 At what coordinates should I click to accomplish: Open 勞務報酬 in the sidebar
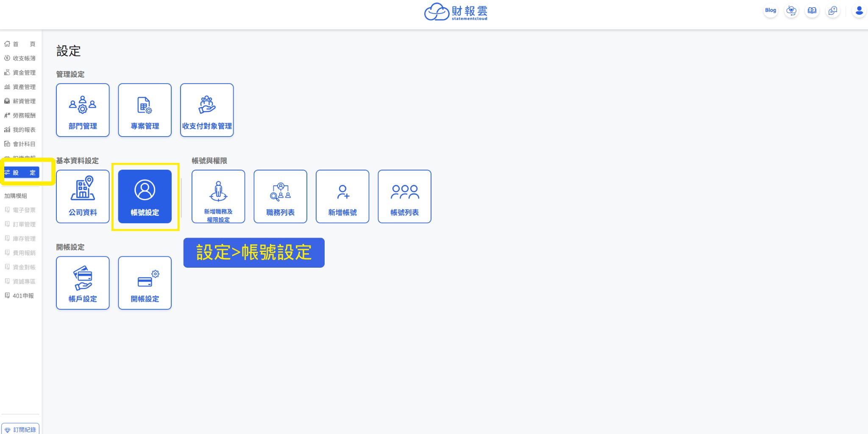[20, 115]
